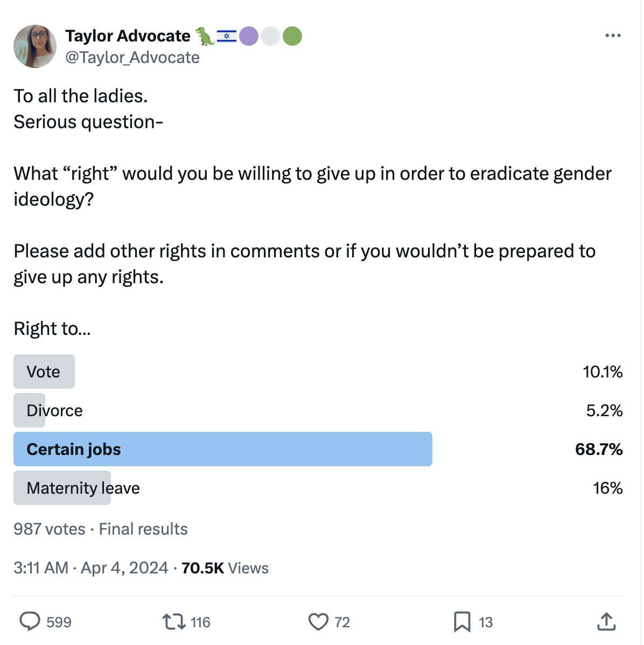Click the dinosaur emoji beside name
This screenshot has height=645, width=644.
[x=205, y=36]
